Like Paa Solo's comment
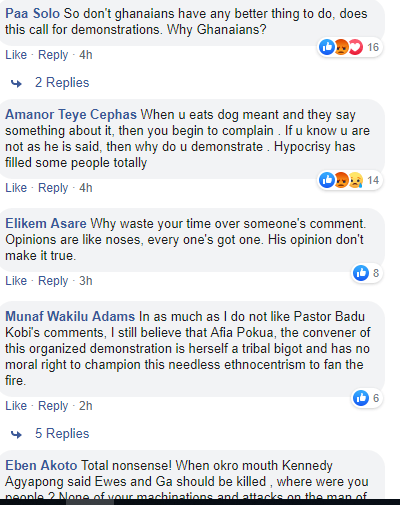 pos(16,55)
